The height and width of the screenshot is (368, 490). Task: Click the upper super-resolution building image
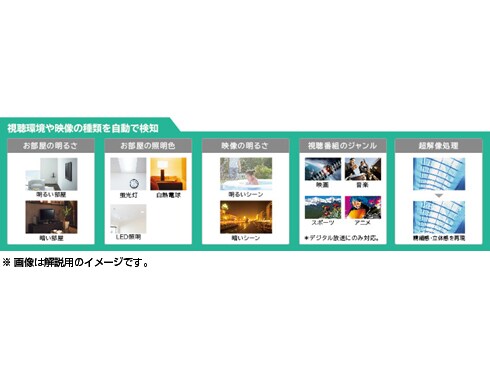[439, 174]
